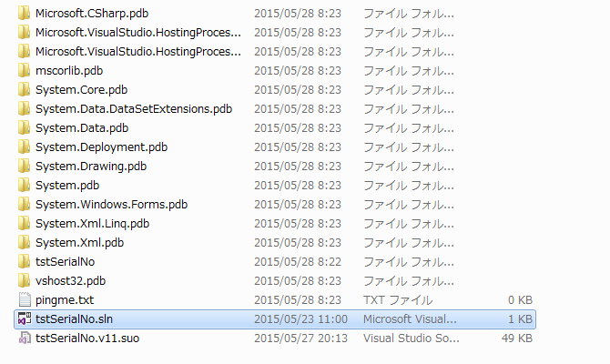This screenshot has height=364, width=610.
Task: Select the tstSerialNo.sln solution file icon
Action: point(24,319)
